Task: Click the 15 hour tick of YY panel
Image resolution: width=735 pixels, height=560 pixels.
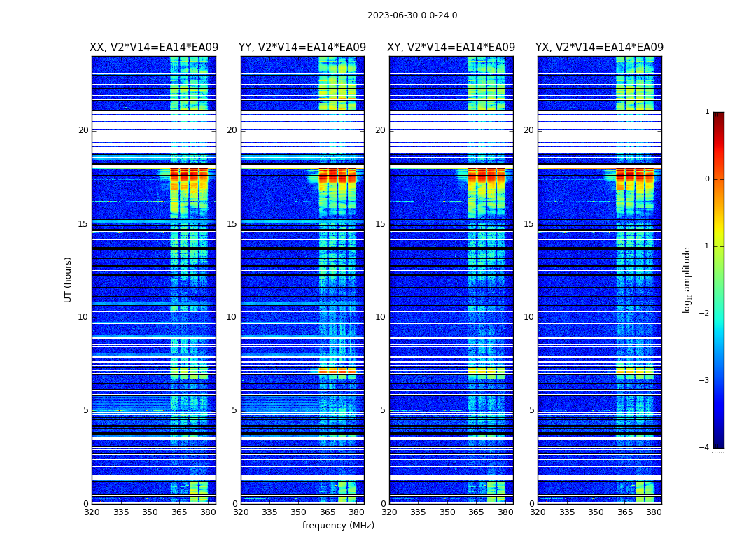Action: coord(231,224)
